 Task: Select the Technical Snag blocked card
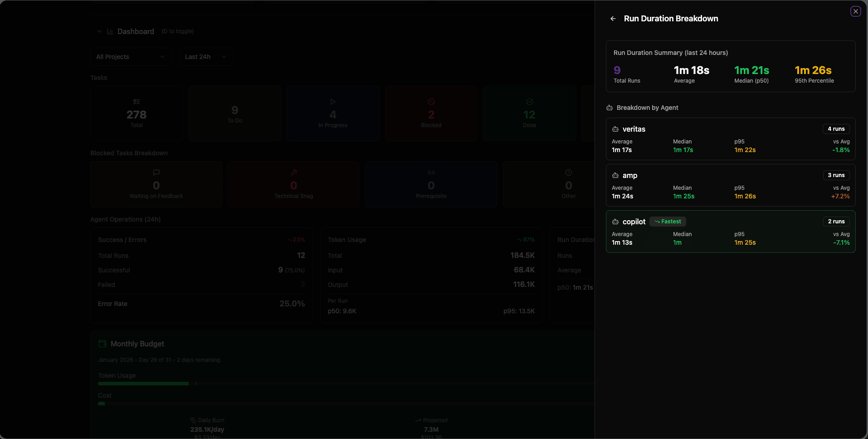(x=293, y=185)
